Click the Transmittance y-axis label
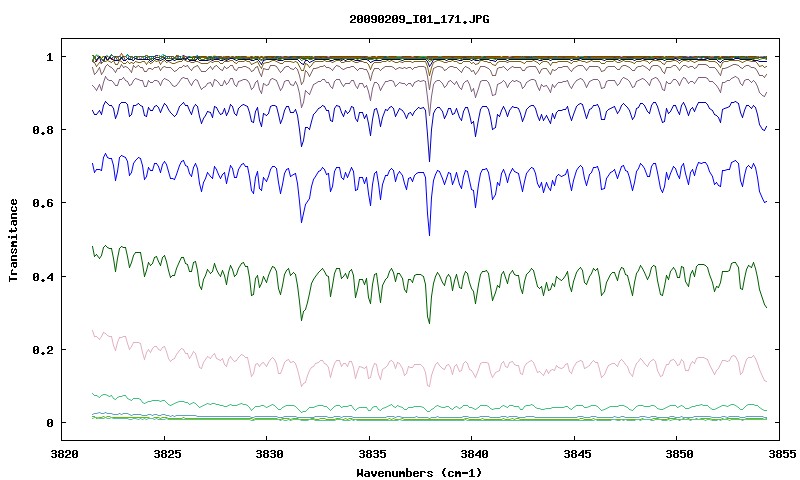 [13, 240]
